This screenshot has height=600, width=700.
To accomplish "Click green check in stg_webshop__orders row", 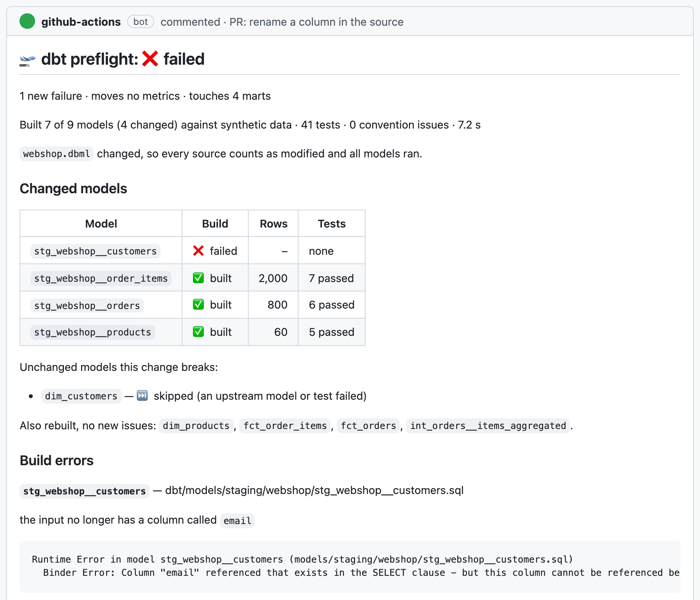I will 198,305.
